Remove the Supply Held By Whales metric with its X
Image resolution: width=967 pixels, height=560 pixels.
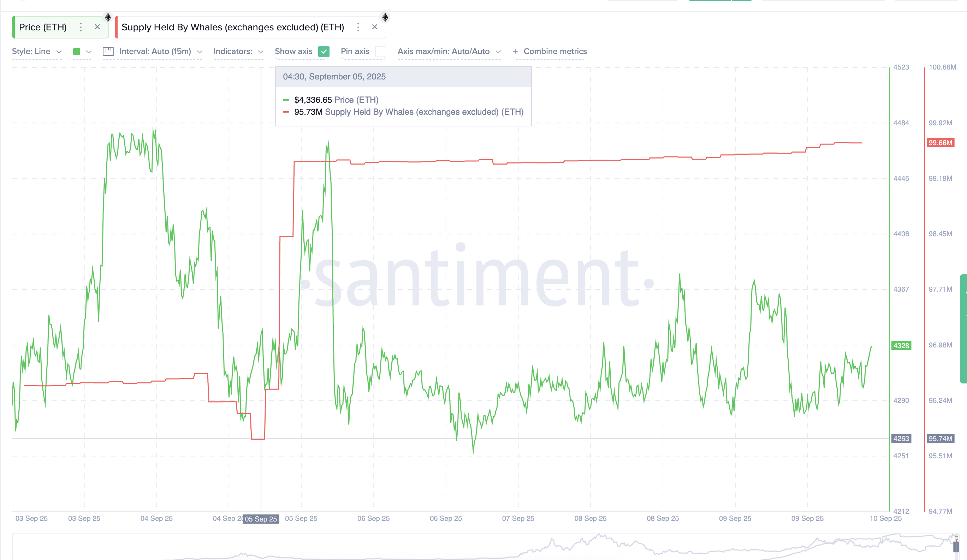pos(374,27)
